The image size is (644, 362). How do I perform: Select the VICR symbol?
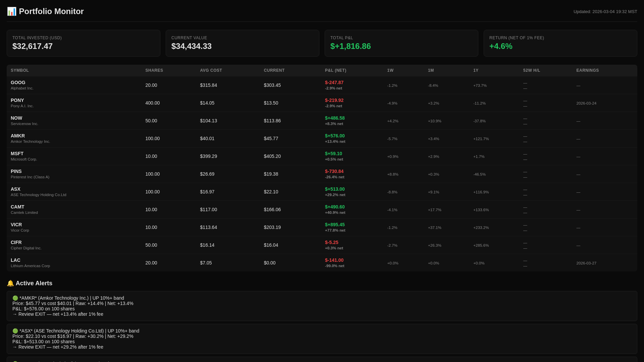(x=16, y=225)
